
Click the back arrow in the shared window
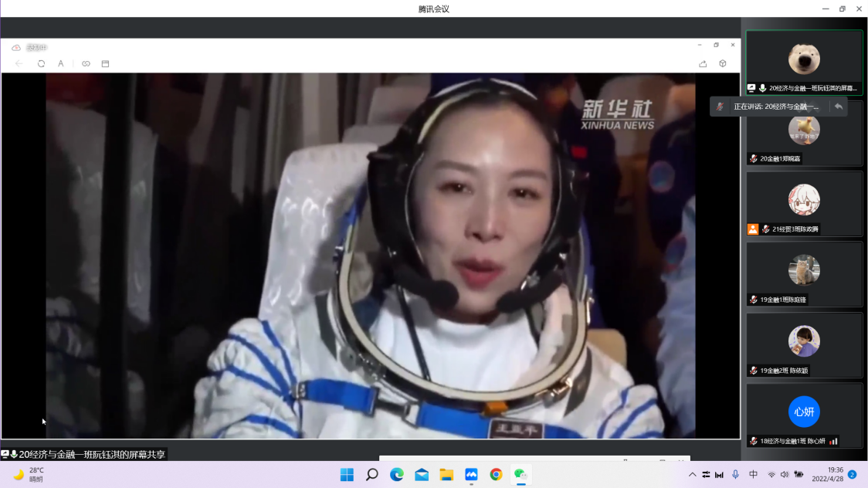tap(19, 64)
